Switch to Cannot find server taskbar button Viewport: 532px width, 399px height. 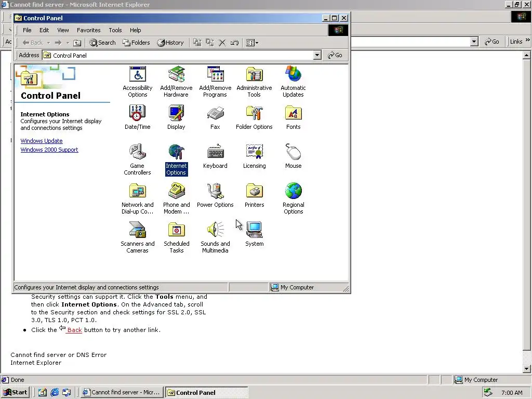[123, 392]
